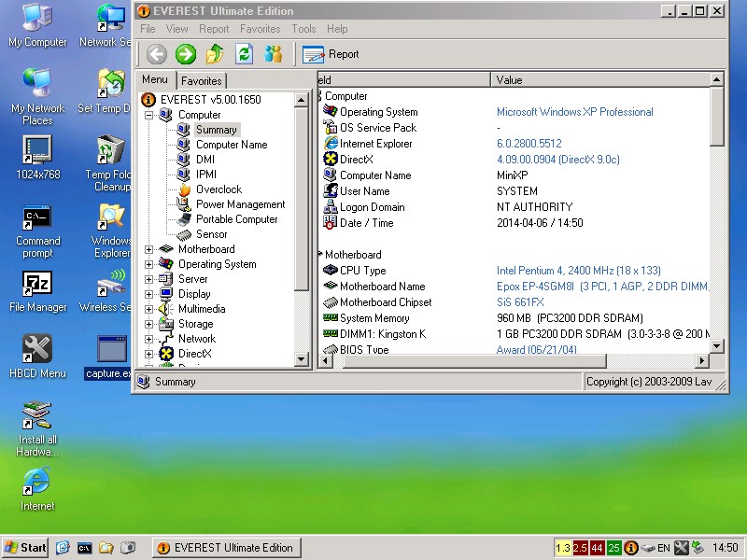
Task: Expand the Multimedia tree node
Action: pyautogui.click(x=149, y=309)
